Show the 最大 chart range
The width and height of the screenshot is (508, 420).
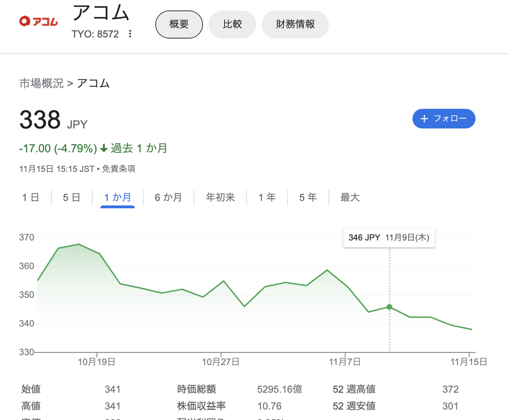pos(350,198)
